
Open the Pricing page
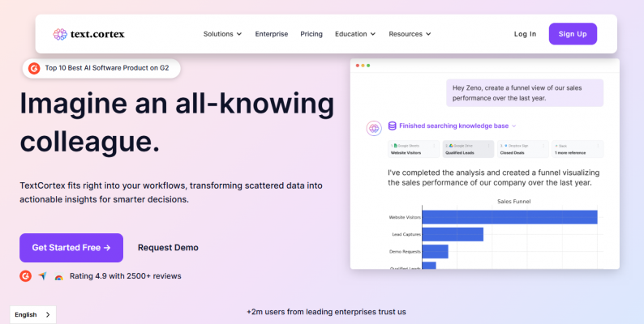(x=311, y=34)
